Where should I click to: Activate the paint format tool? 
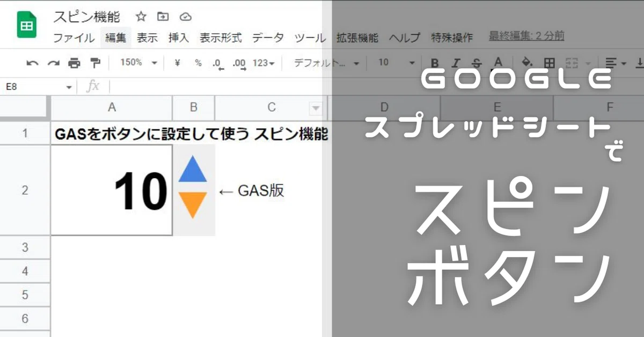pyautogui.click(x=95, y=63)
